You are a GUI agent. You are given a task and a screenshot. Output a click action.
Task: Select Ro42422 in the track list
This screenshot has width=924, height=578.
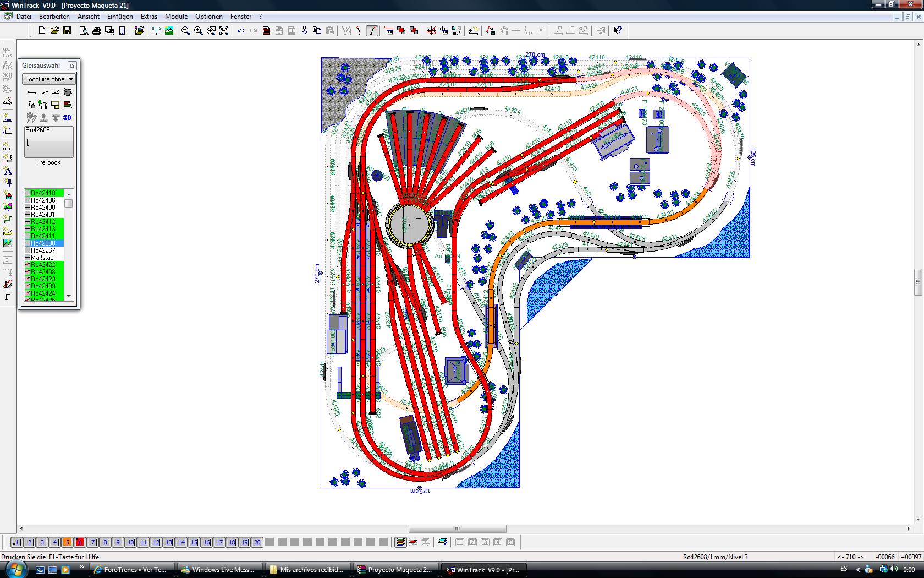tap(44, 265)
